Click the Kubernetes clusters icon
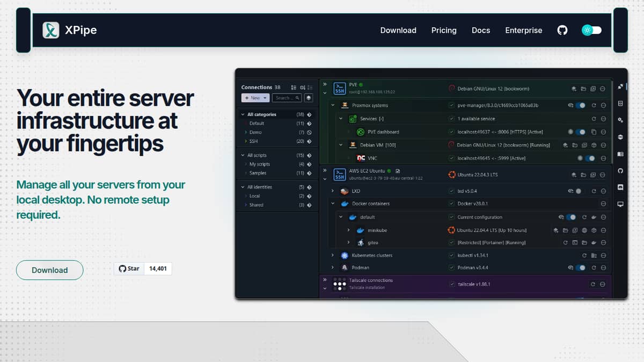This screenshot has height=362, width=644. 345,255
